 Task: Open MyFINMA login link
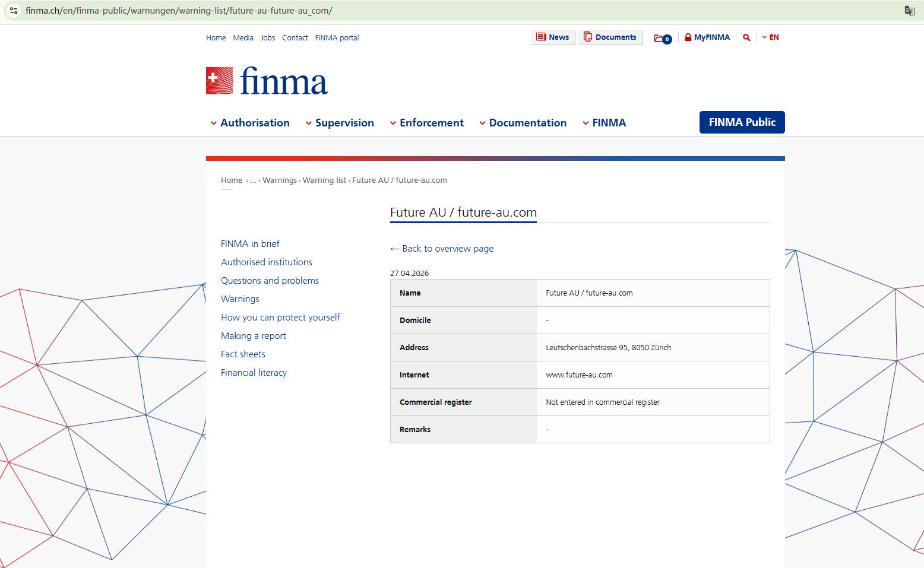point(707,37)
